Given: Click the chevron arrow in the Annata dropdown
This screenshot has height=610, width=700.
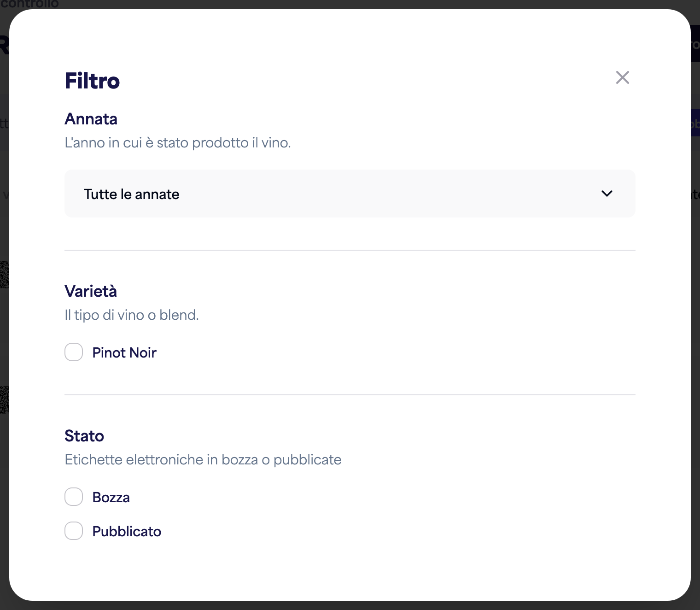Looking at the screenshot, I should coord(607,194).
